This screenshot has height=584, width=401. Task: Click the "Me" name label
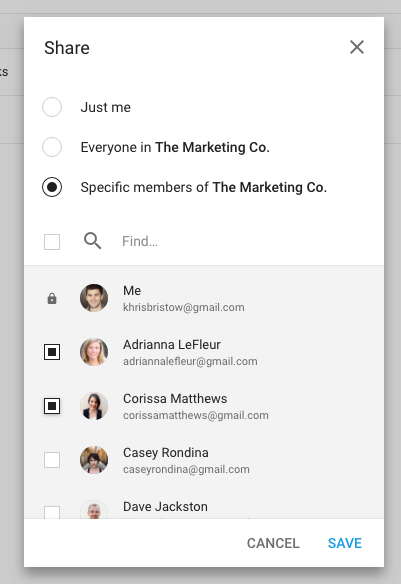point(132,291)
